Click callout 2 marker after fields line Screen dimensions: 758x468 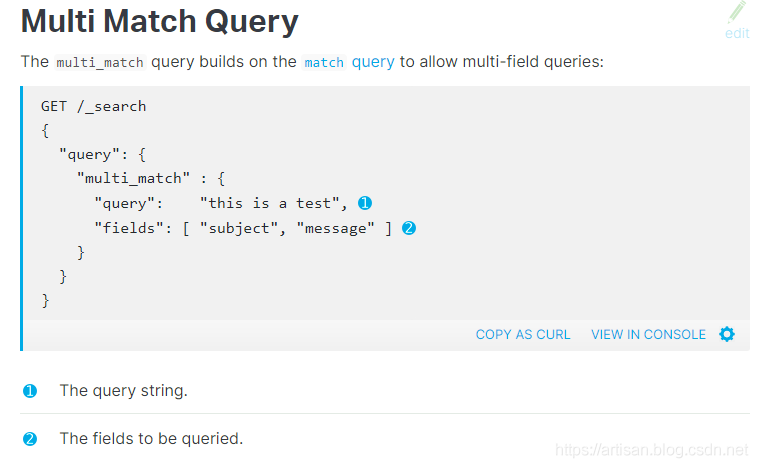click(x=408, y=228)
